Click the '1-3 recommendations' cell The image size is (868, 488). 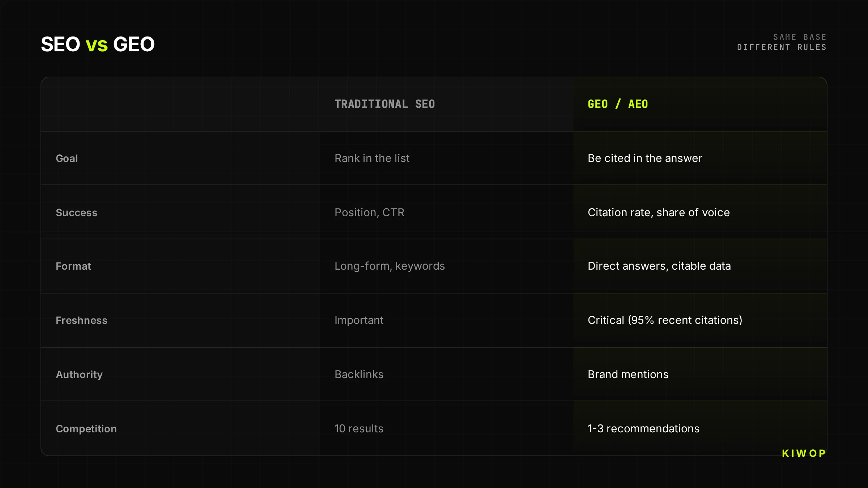point(643,428)
